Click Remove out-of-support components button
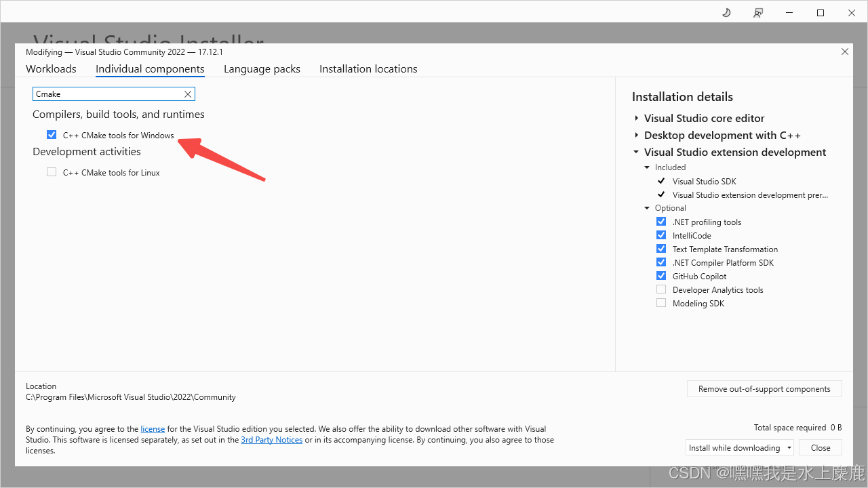The width and height of the screenshot is (868, 488). (764, 389)
